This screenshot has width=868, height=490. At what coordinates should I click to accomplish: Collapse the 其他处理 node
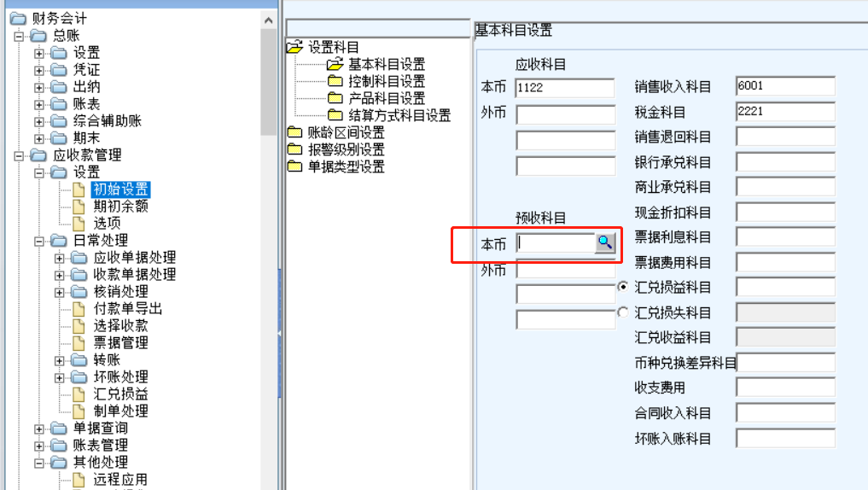(38, 463)
